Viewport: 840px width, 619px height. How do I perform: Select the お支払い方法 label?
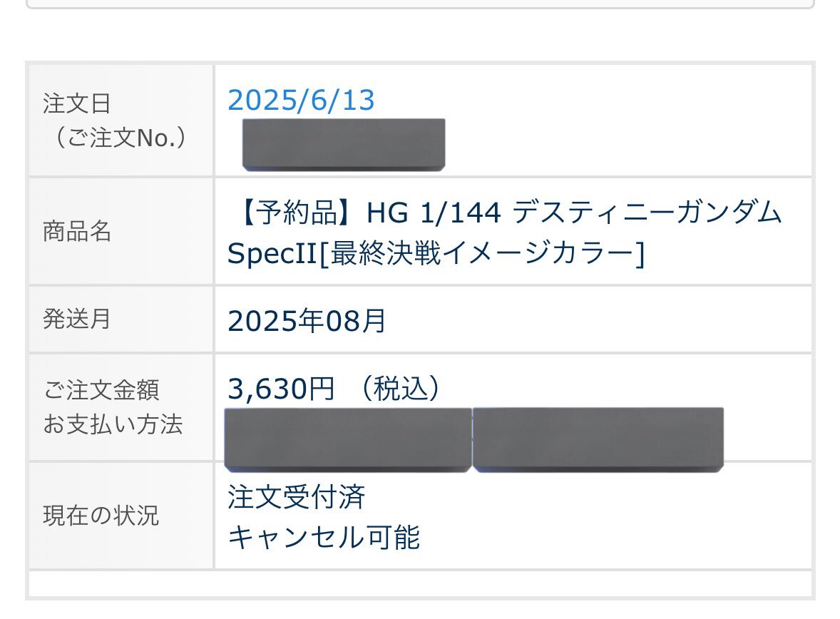113,424
